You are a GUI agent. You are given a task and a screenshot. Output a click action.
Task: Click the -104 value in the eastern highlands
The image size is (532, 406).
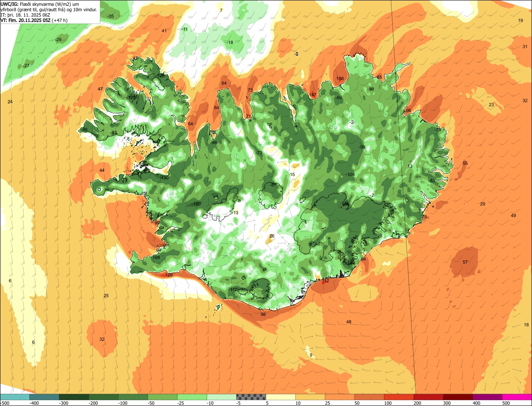(x=350, y=175)
